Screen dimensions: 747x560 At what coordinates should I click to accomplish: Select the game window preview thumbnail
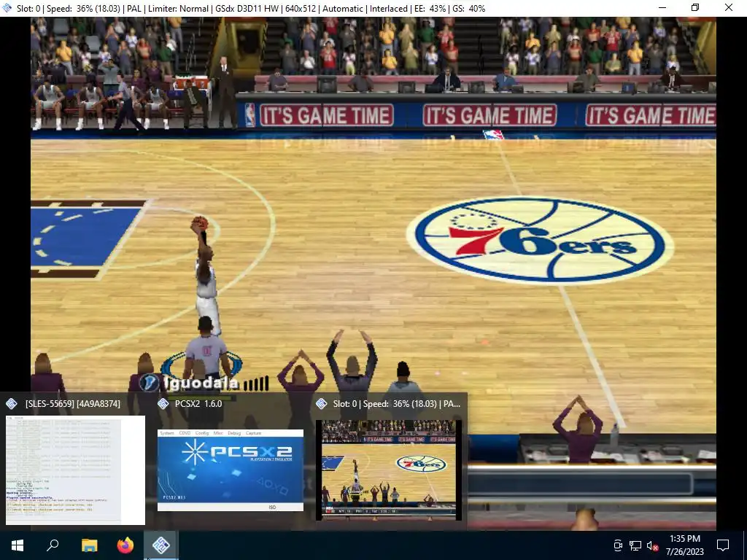pos(389,470)
